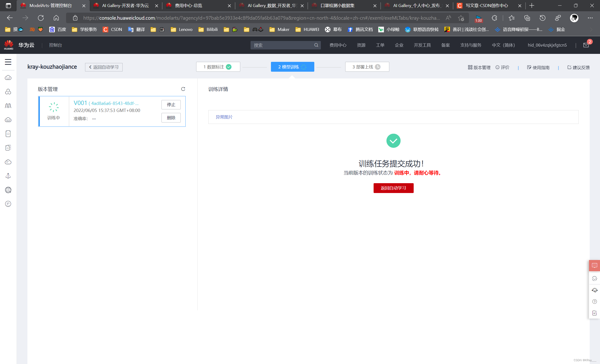Click the search magnifier icon
Image resolution: width=600 pixels, height=364 pixels.
click(x=316, y=45)
